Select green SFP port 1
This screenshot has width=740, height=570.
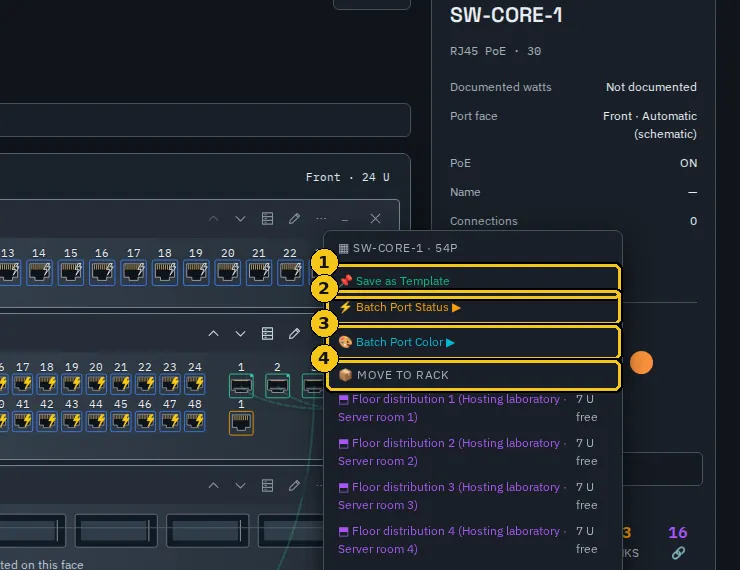coord(241,386)
